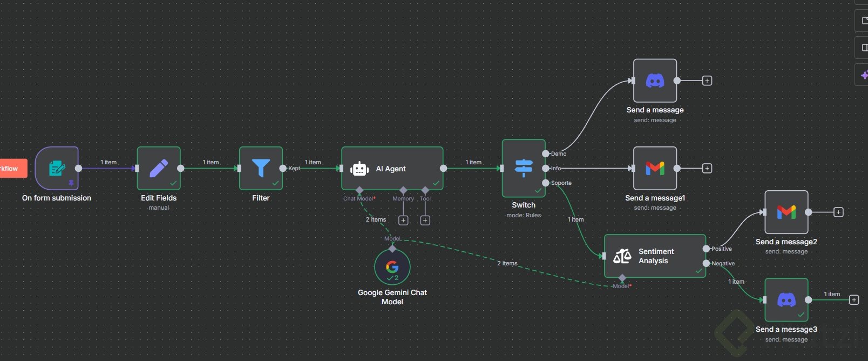The image size is (868, 361).
Task: Click the Discord Send a message node
Action: coord(655,81)
